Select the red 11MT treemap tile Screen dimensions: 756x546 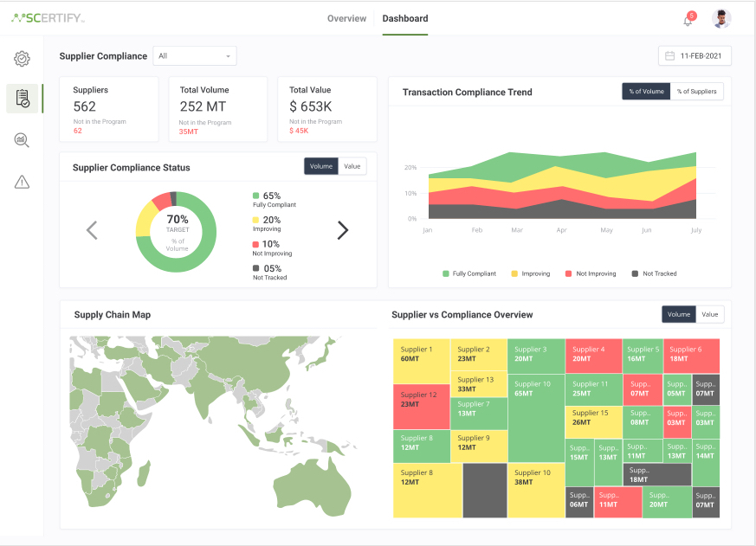pos(617,502)
